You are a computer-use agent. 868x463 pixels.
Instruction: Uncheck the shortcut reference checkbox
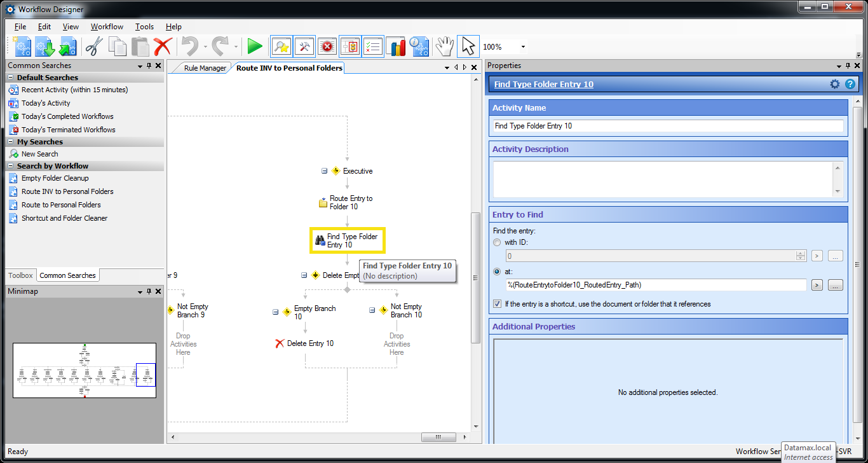click(497, 304)
